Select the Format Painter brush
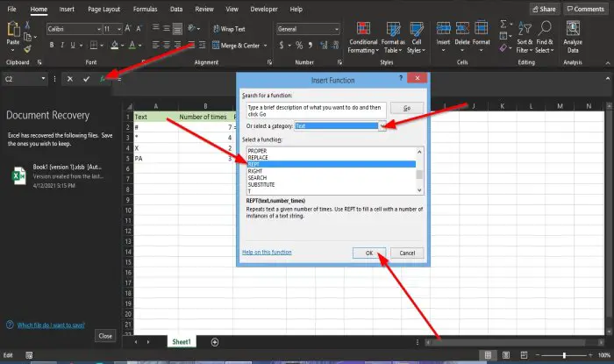Screen dimensions: 614x364 [x=27, y=49]
